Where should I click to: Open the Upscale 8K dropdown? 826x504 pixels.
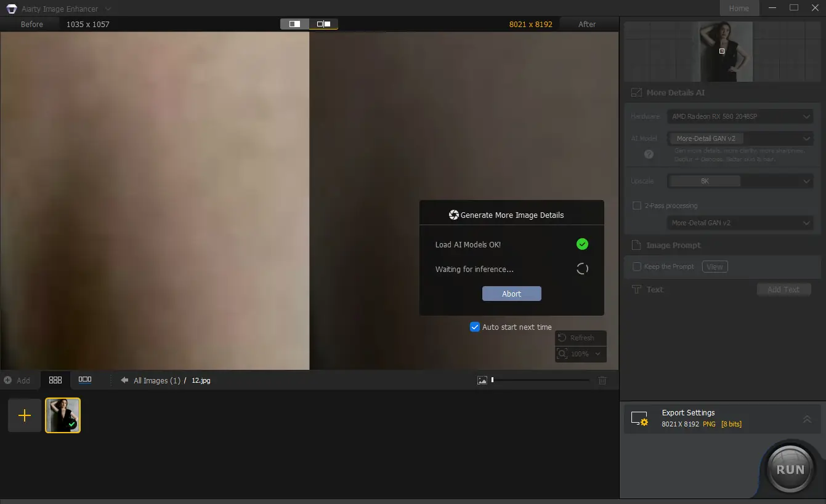(x=740, y=181)
